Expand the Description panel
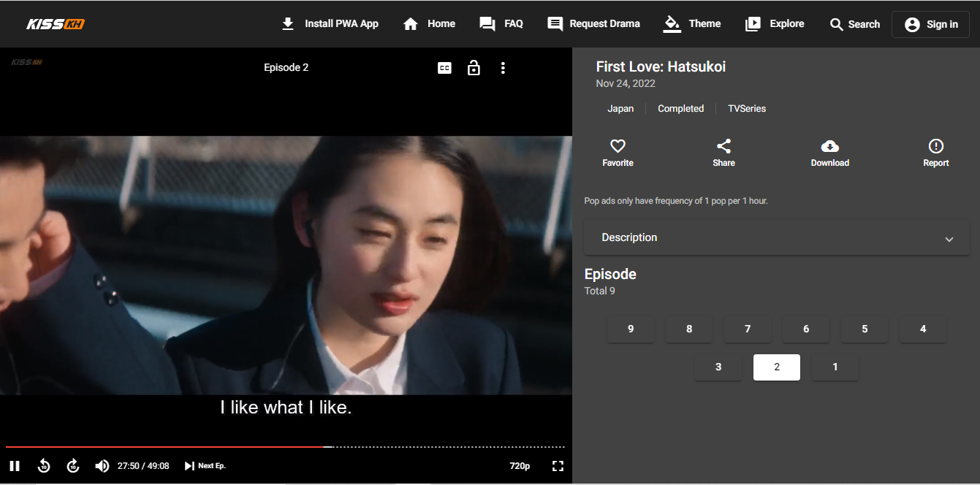 (777, 237)
